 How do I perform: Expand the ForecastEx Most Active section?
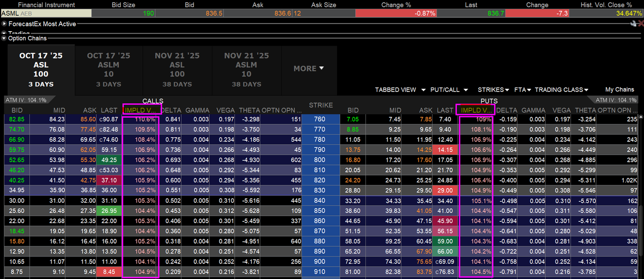pos(3,24)
